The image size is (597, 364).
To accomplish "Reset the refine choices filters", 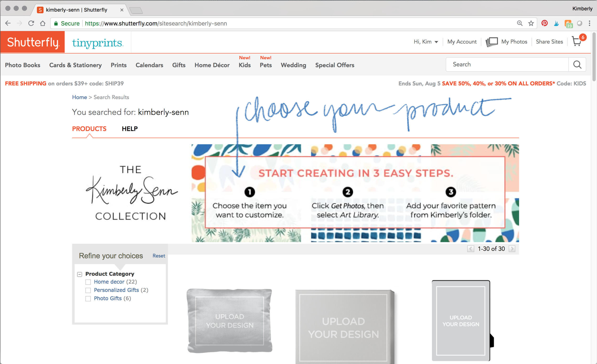I will 159,256.
